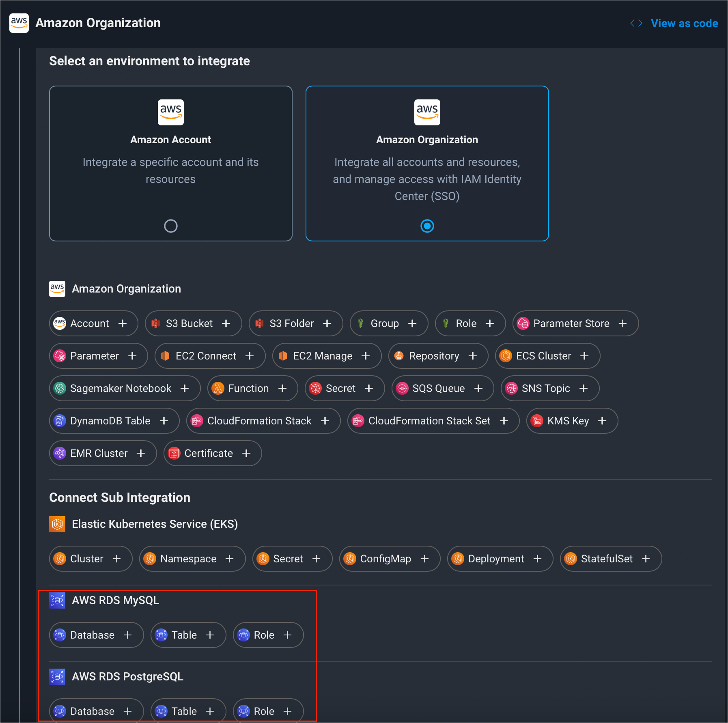Click plus on CloudFormation Stack Set chip
Screen dimensions: 728x723
click(504, 421)
